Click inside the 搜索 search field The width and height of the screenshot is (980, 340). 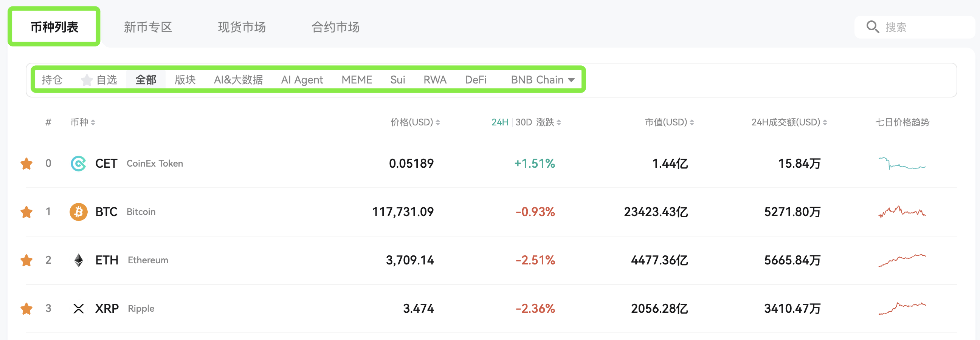[x=915, y=27]
